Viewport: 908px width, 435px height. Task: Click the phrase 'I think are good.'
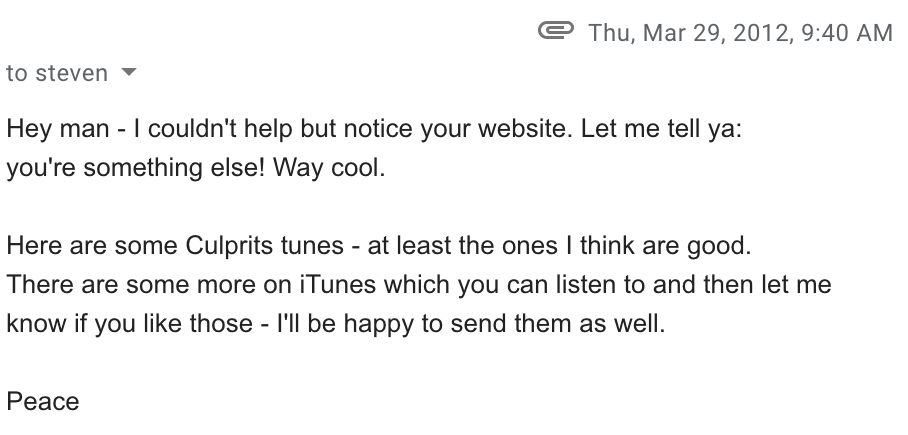(659, 246)
